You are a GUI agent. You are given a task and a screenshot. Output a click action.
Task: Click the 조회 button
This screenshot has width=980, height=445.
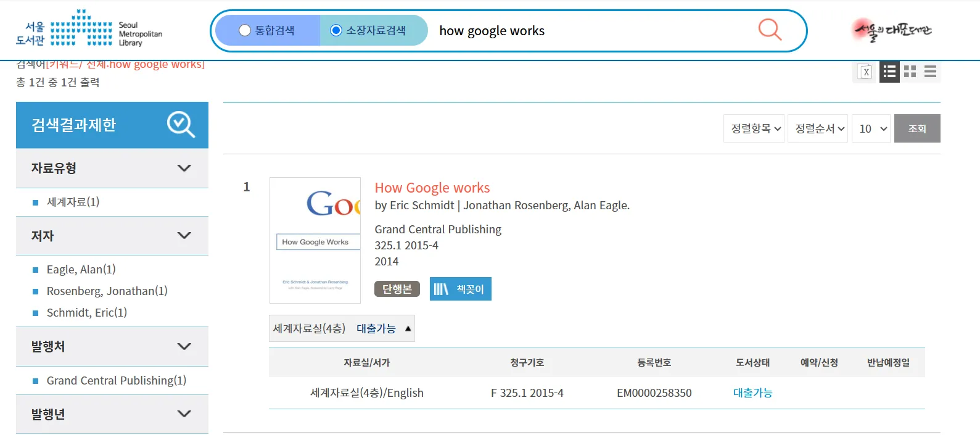pos(917,128)
